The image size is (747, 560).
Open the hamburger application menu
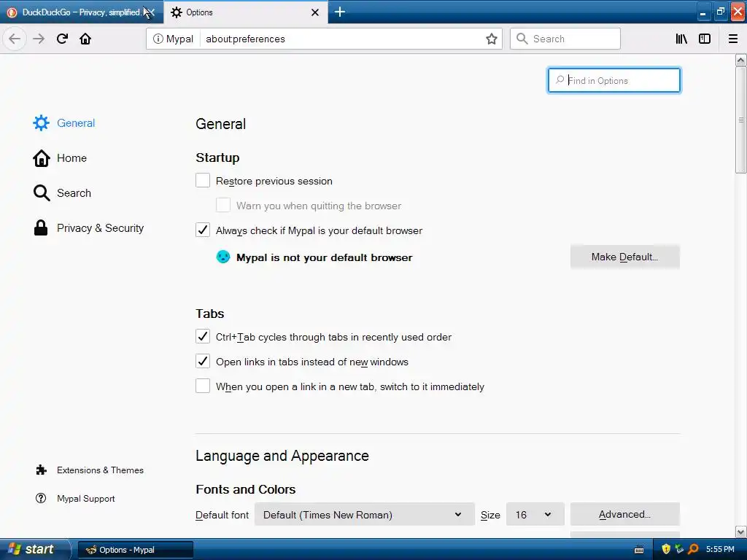[733, 39]
